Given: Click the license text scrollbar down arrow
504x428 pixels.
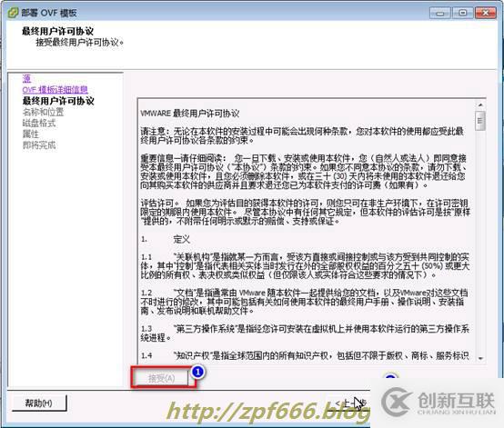Looking at the screenshot, I should pyautogui.click(x=480, y=358).
